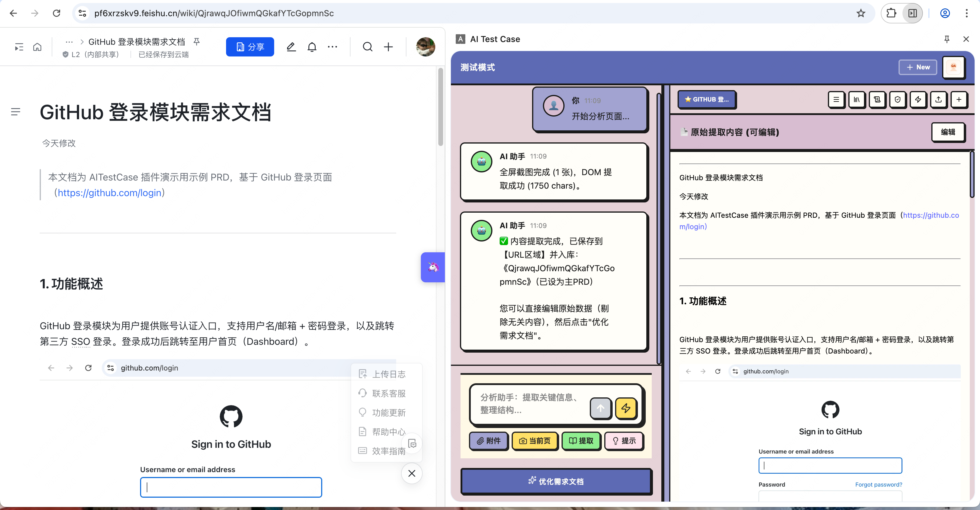Toggle the browser side panel button
This screenshot has height=510, width=980.
912,13
